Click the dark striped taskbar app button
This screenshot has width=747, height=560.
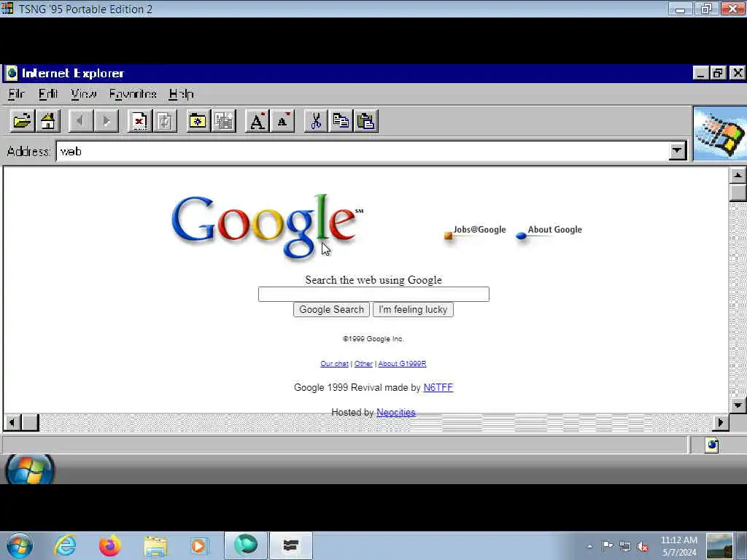(290, 545)
